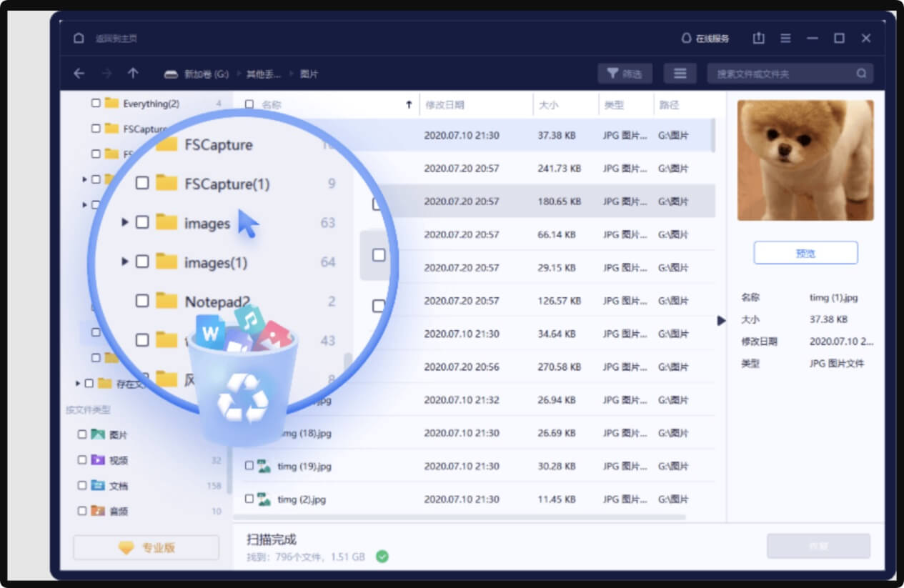Click the back navigation arrow
This screenshot has height=588, width=904.
click(x=79, y=73)
